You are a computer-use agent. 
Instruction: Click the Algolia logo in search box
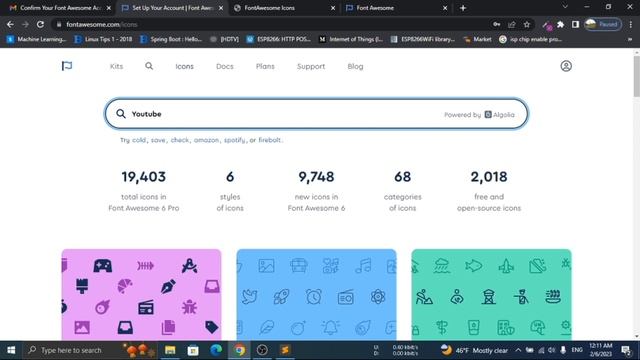coord(499,115)
